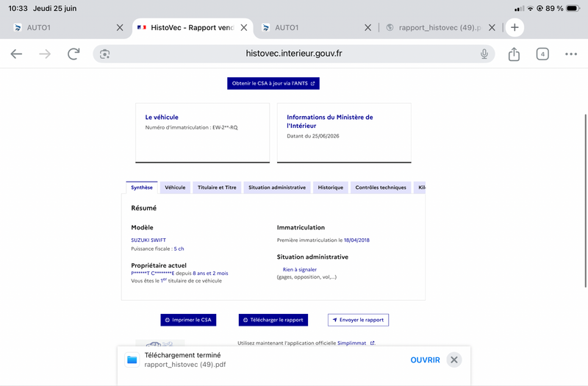Close the HistoVec browser tab

click(244, 27)
